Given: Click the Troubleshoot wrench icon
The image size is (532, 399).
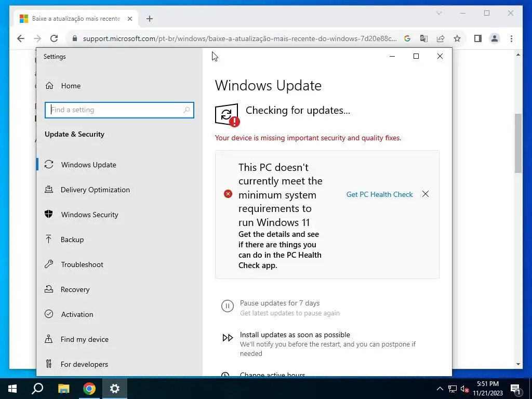Looking at the screenshot, I should (x=49, y=264).
